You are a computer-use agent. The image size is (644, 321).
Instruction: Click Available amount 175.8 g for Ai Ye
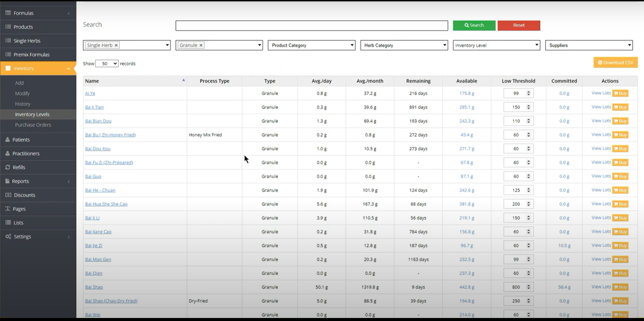tap(467, 93)
